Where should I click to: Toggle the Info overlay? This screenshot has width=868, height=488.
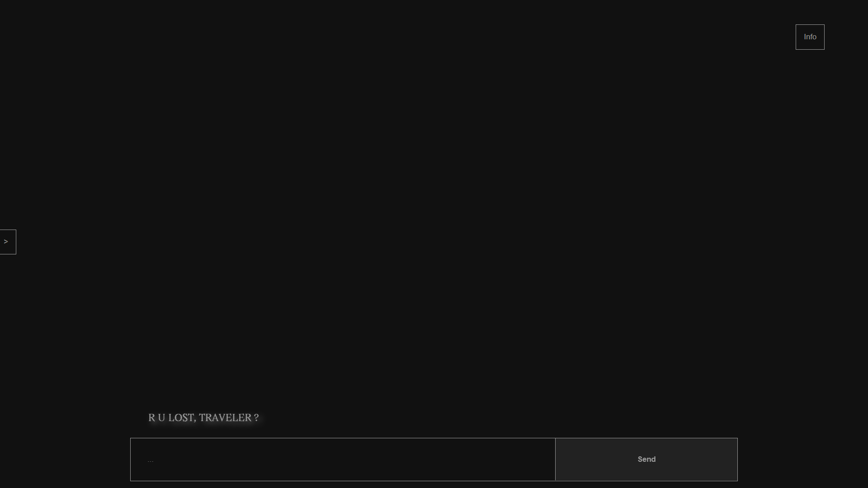(810, 37)
